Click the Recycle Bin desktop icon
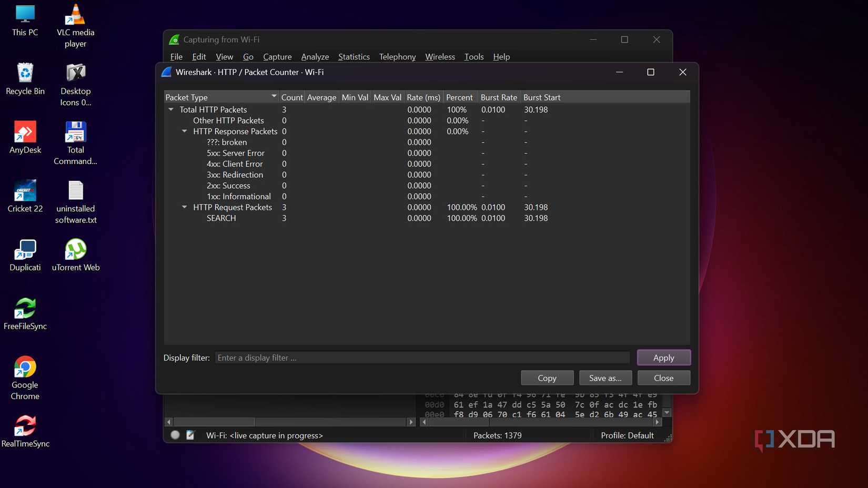 click(25, 74)
